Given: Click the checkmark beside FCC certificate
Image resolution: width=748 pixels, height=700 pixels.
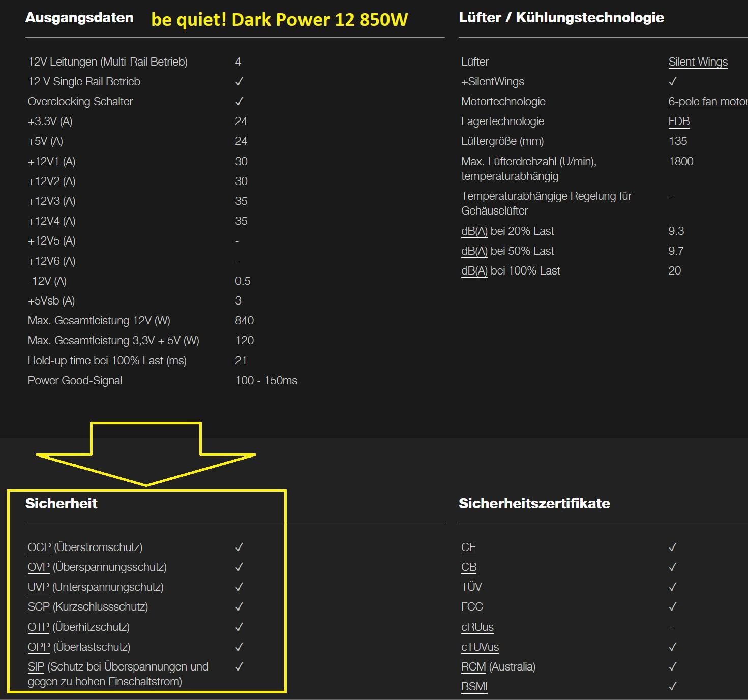Looking at the screenshot, I should [672, 607].
